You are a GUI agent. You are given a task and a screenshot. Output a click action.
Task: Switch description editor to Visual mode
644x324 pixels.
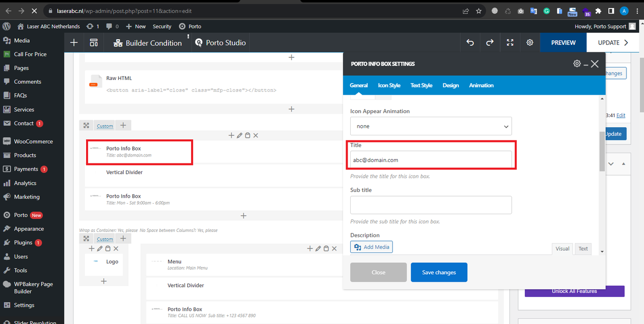pyautogui.click(x=562, y=249)
